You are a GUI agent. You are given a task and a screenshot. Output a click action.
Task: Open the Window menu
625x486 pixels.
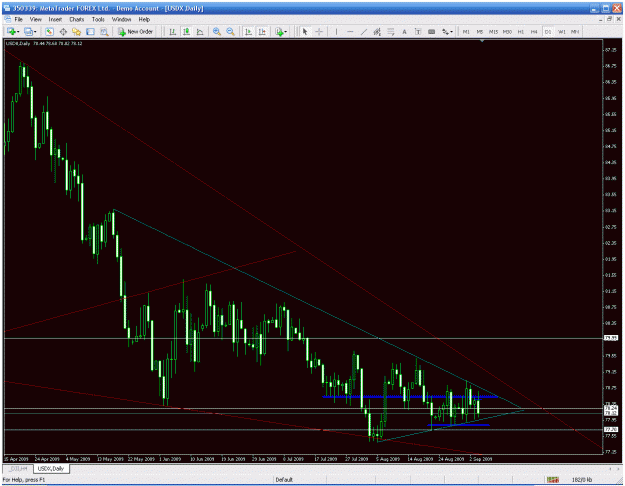pyautogui.click(x=122, y=19)
